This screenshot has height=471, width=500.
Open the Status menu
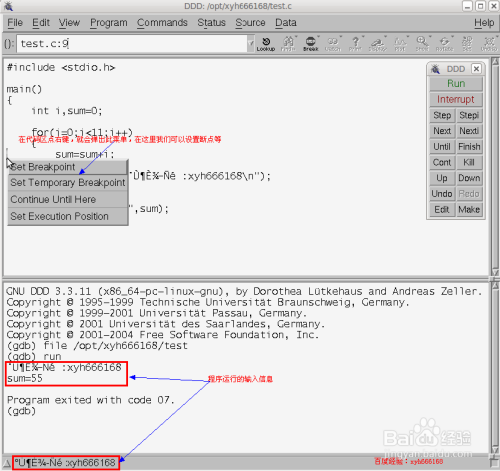click(211, 23)
